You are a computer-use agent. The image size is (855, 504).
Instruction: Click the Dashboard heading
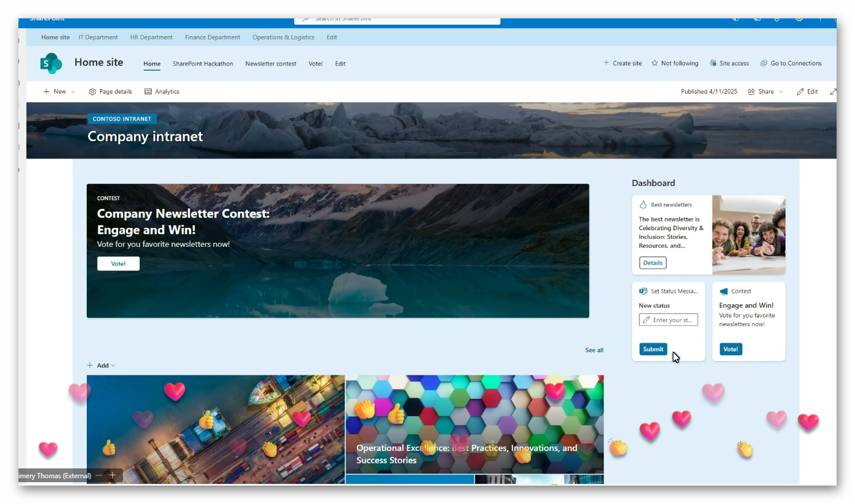click(653, 183)
